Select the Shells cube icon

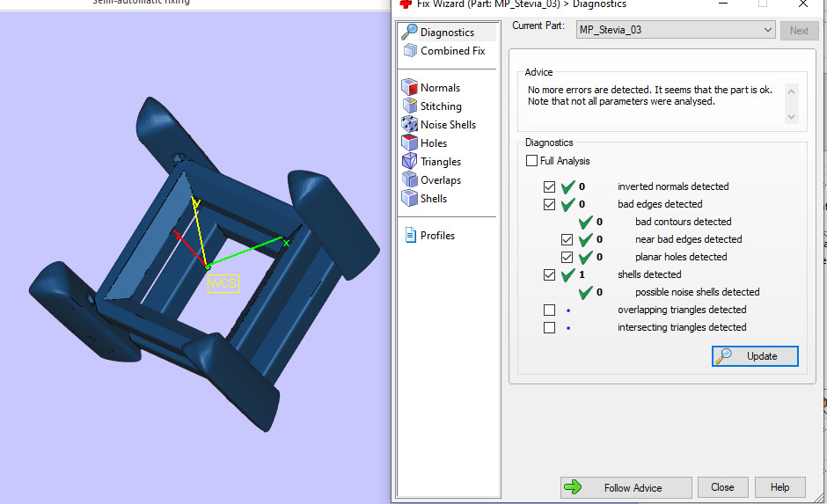409,198
